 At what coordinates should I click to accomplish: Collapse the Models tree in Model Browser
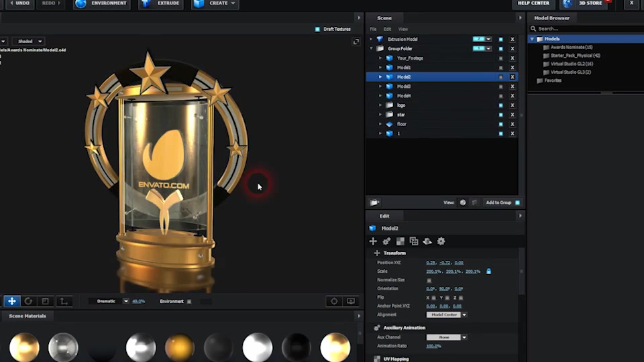click(x=532, y=39)
